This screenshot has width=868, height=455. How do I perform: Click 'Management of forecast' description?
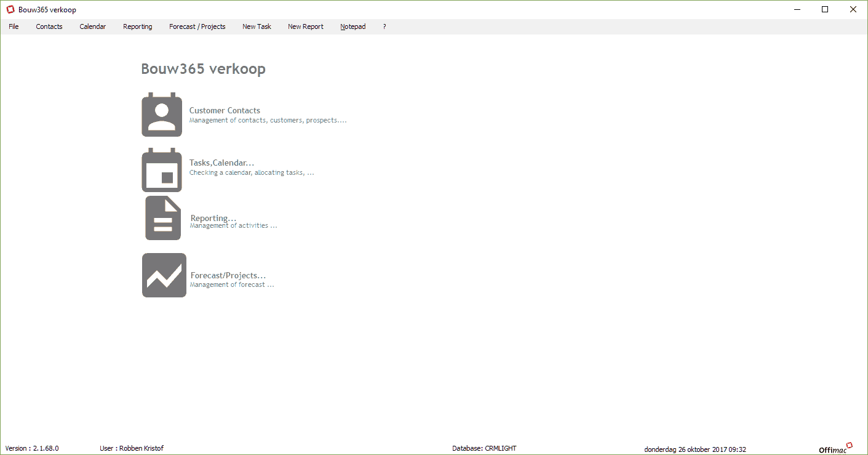[232, 285]
